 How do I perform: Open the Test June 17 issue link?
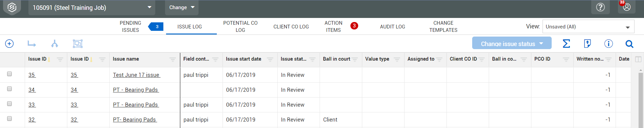pyautogui.click(x=136, y=75)
